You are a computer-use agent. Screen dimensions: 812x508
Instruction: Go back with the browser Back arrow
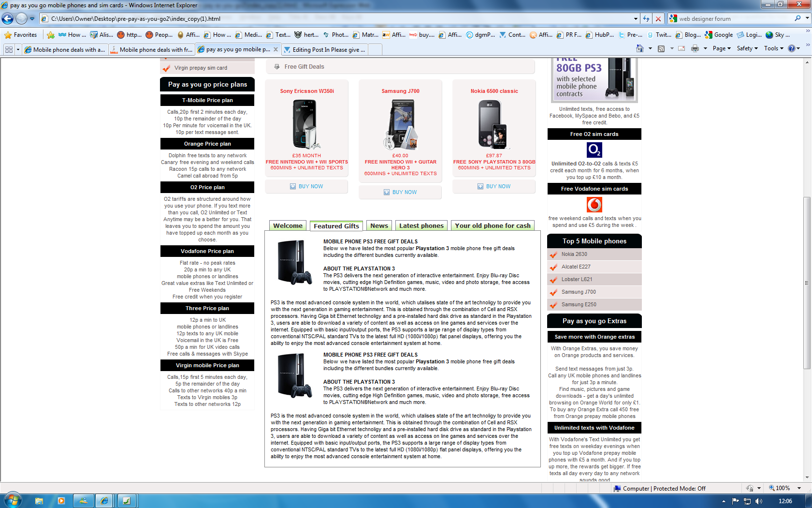[8, 19]
